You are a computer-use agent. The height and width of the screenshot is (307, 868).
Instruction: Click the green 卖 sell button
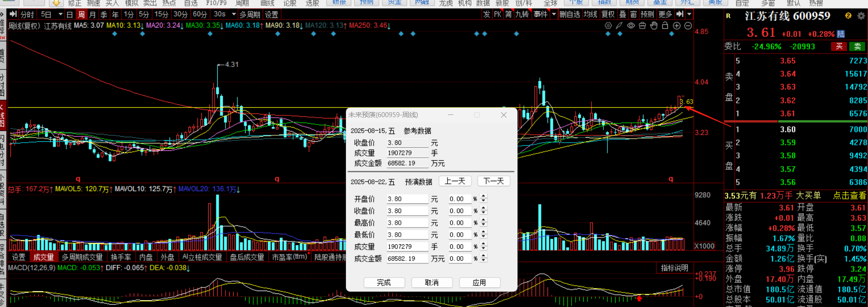coord(857,46)
